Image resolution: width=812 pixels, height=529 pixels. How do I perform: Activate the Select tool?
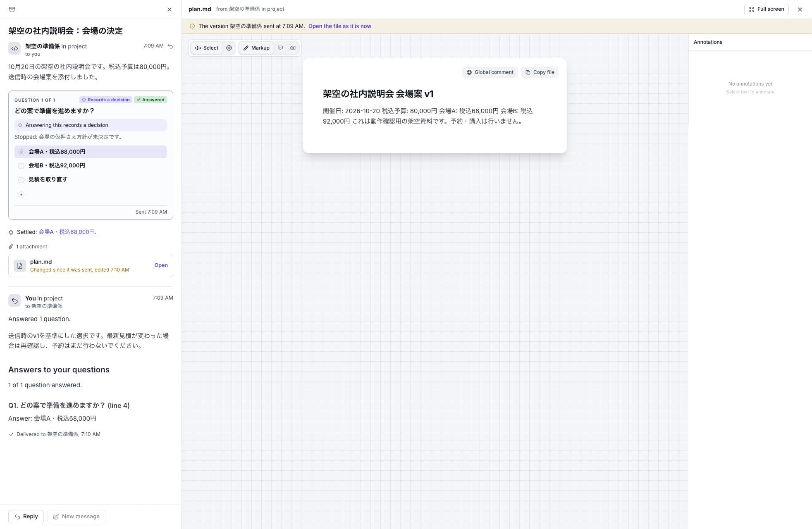(x=207, y=48)
